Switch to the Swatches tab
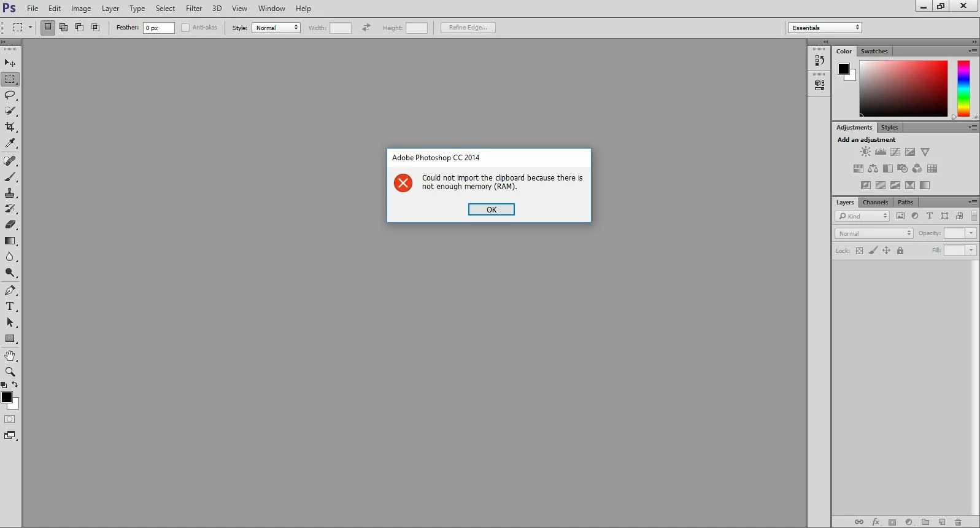This screenshot has height=528, width=980. coord(874,52)
